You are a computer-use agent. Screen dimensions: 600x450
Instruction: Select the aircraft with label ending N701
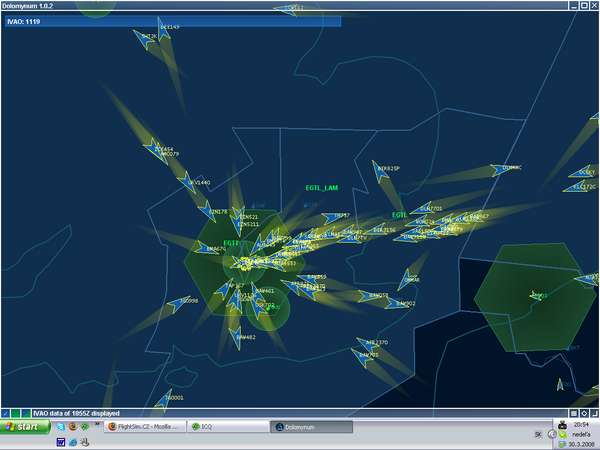click(x=422, y=209)
